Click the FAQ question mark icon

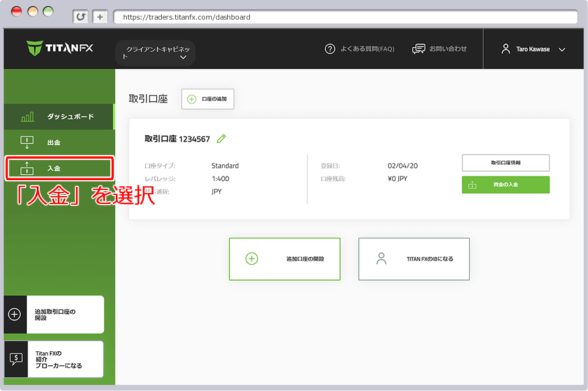click(330, 49)
